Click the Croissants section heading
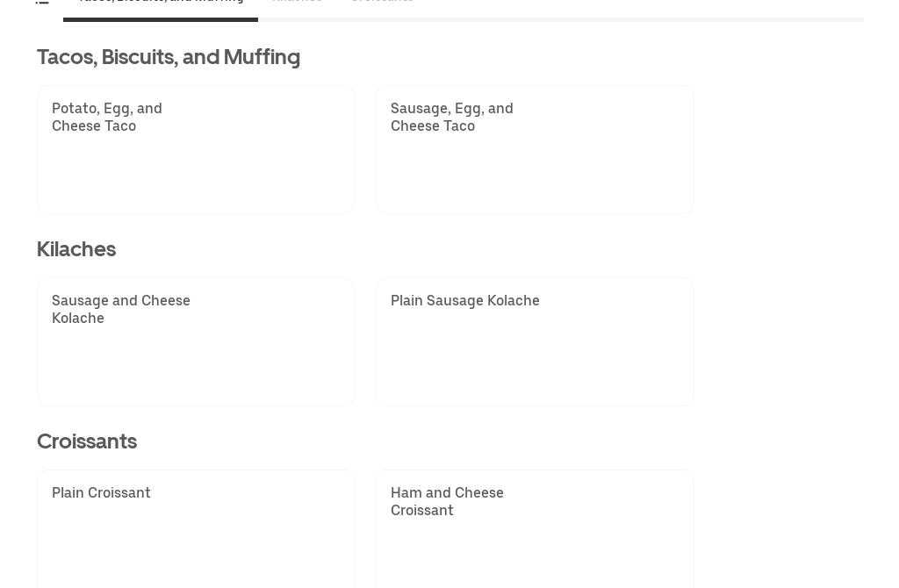This screenshot has width=899, height=588. pyautogui.click(x=87, y=441)
